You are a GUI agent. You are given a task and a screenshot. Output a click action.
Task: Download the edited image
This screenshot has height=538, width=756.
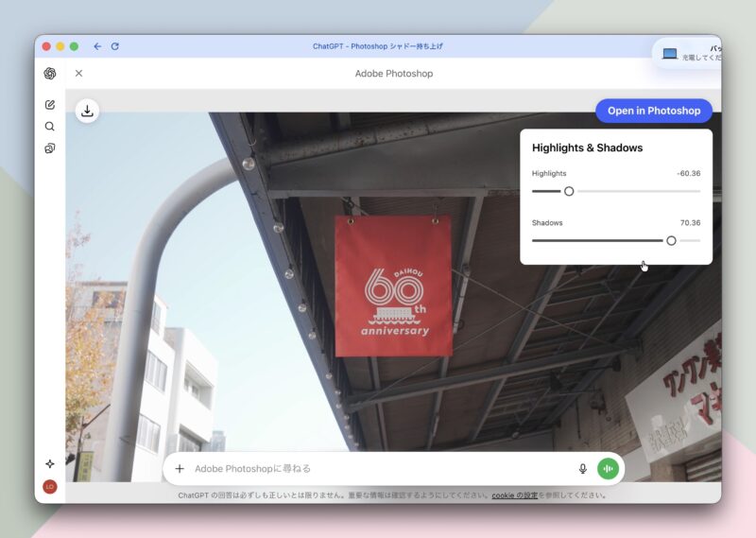[x=87, y=111]
